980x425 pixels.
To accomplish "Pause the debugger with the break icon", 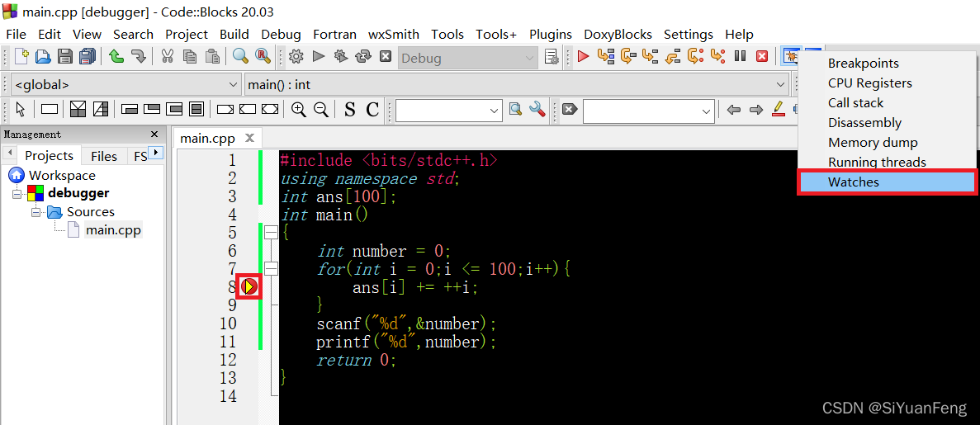I will [x=740, y=57].
